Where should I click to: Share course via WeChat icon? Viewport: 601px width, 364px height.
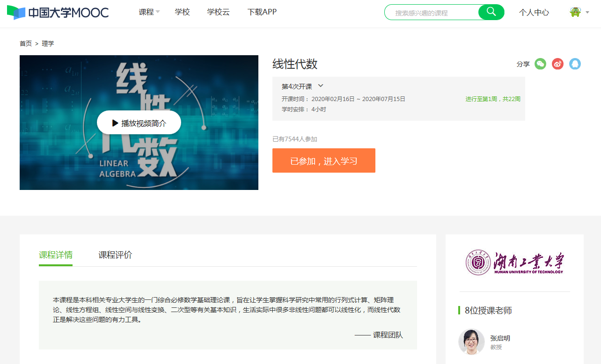[x=540, y=64]
